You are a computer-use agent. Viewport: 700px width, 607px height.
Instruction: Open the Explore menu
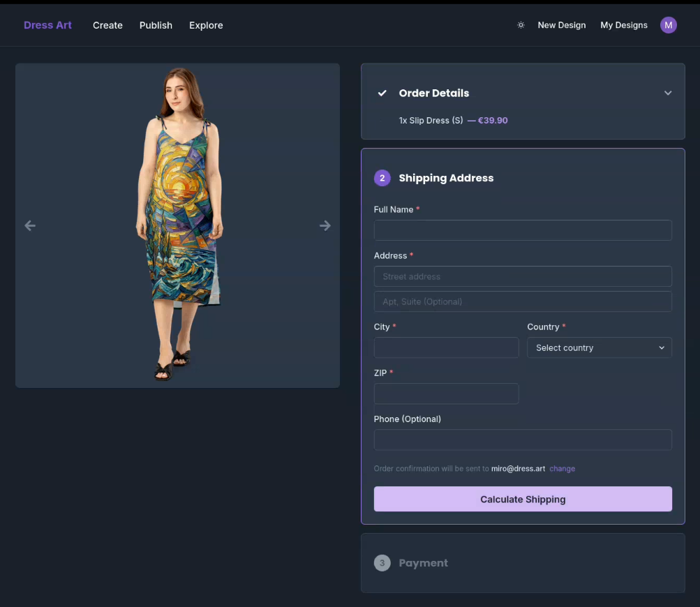point(205,25)
